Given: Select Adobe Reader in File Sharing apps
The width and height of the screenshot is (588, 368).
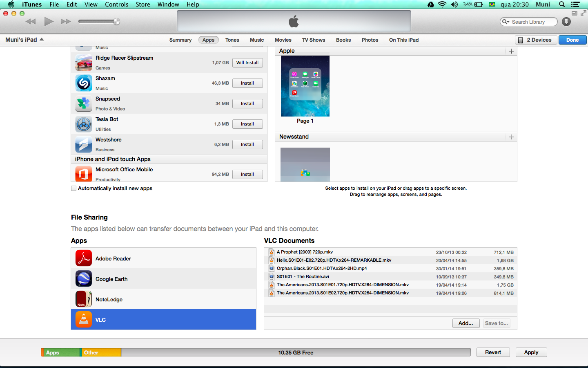Looking at the screenshot, I should 163,258.
